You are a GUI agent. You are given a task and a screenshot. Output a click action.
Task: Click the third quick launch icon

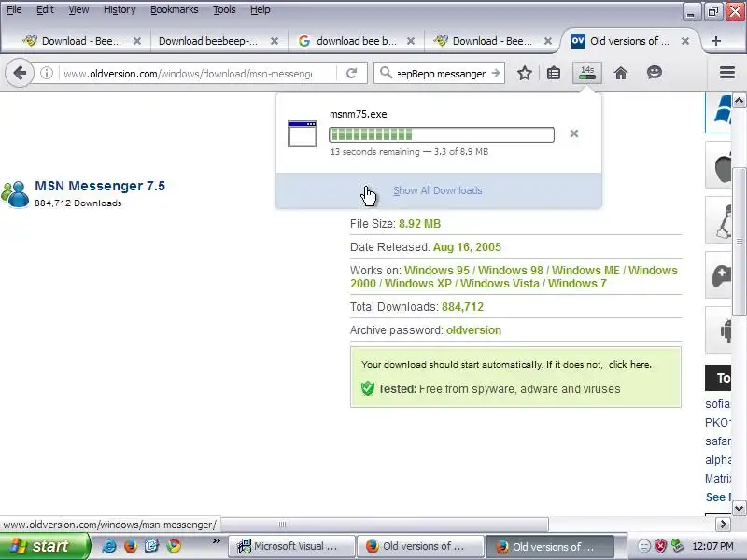pos(151,546)
